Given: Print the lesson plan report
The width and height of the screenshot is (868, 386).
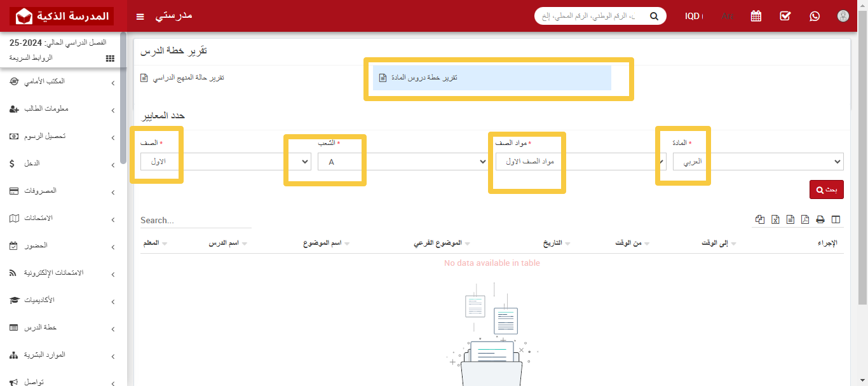Looking at the screenshot, I should point(820,219).
